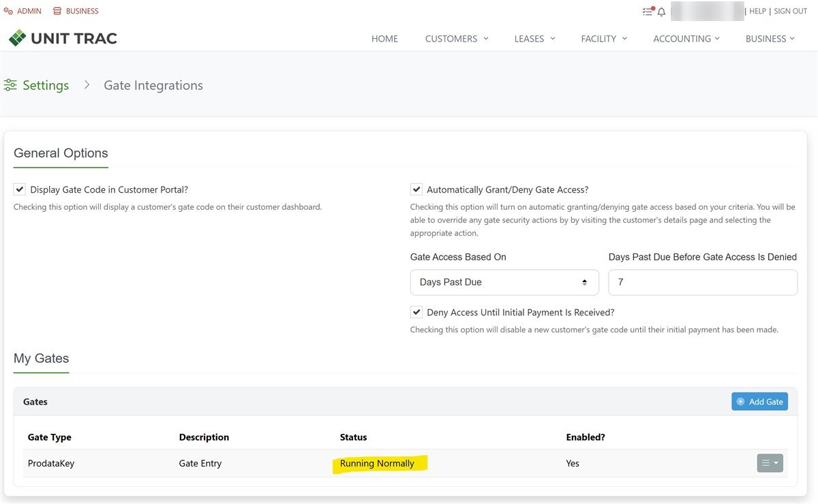Image resolution: width=818 pixels, height=504 pixels.
Task: Click the Admin key icon
Action: tap(8, 11)
